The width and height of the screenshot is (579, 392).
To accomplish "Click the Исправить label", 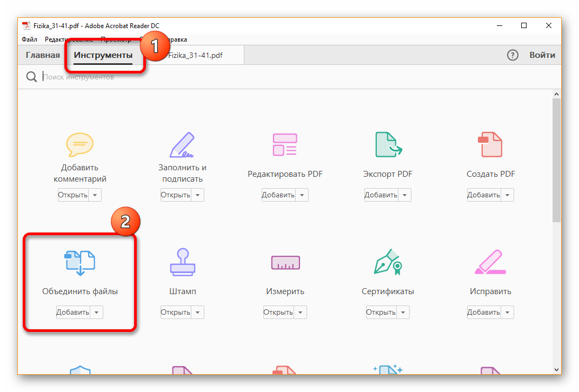I will (x=490, y=291).
